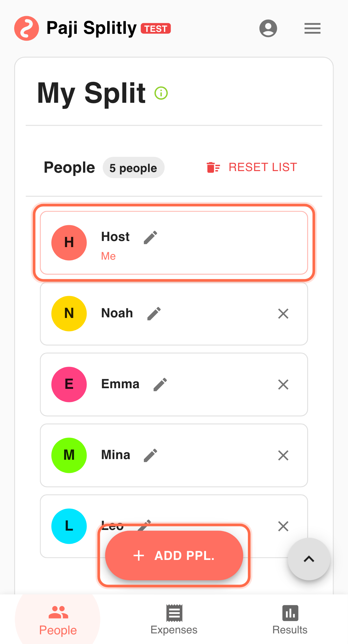Viewport: 348px width, 644px height.
Task: Click the scroll-to-top chevron button
Action: 309,559
